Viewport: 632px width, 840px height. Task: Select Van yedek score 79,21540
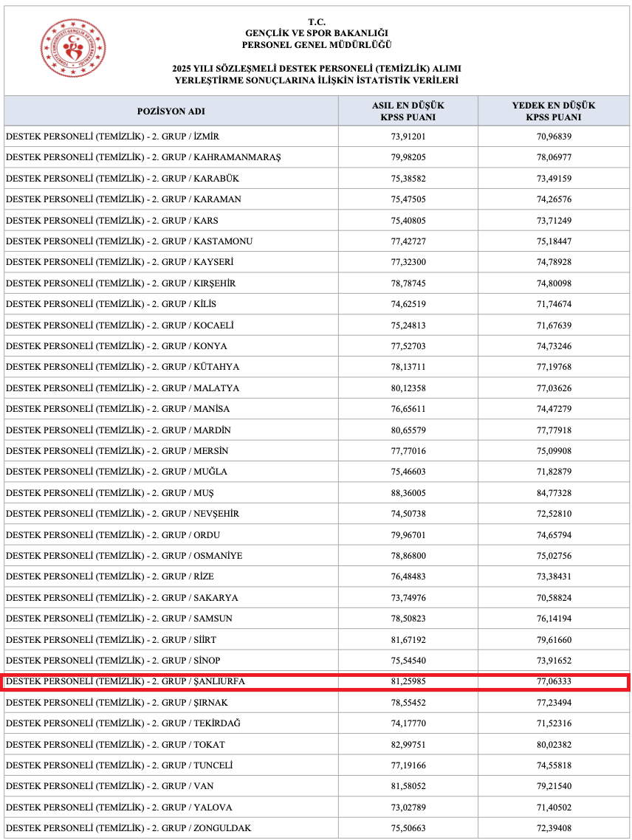[x=554, y=786]
